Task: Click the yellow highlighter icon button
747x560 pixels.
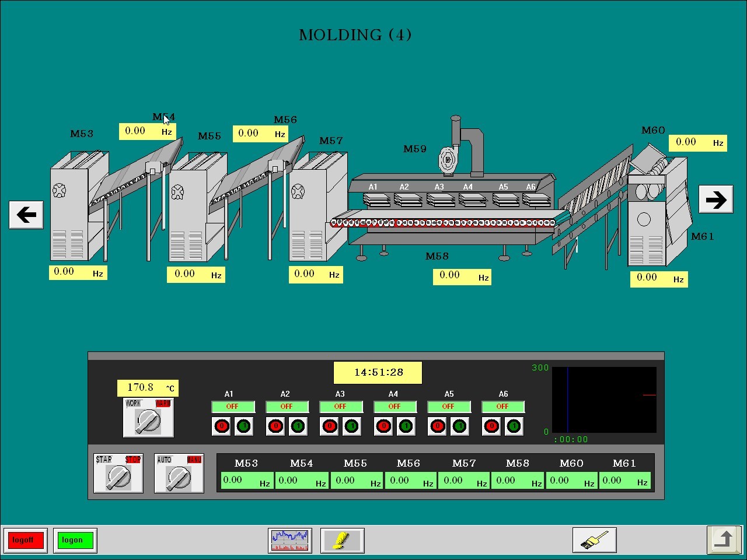Action: click(342, 540)
